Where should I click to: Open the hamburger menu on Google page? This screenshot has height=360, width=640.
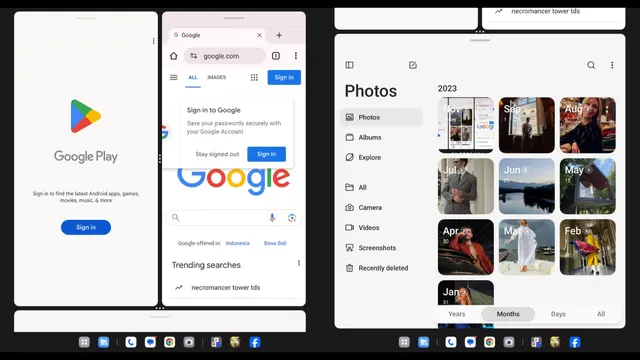(173, 77)
